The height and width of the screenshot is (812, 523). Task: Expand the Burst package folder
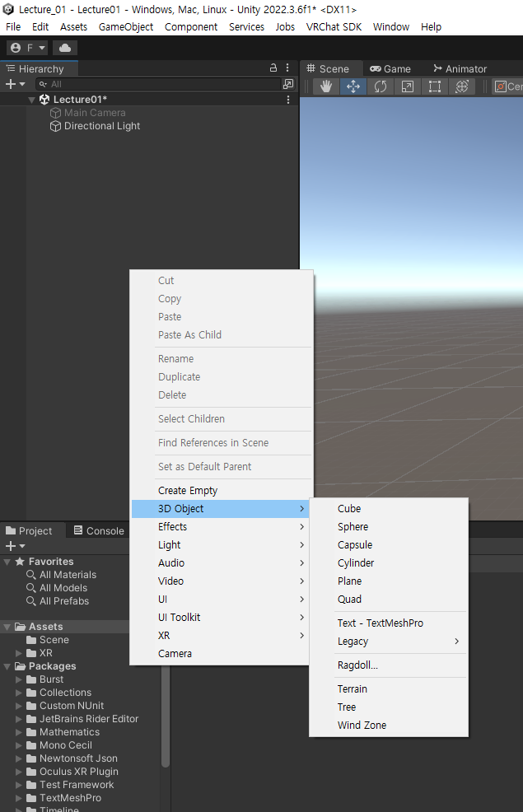pos(19,679)
